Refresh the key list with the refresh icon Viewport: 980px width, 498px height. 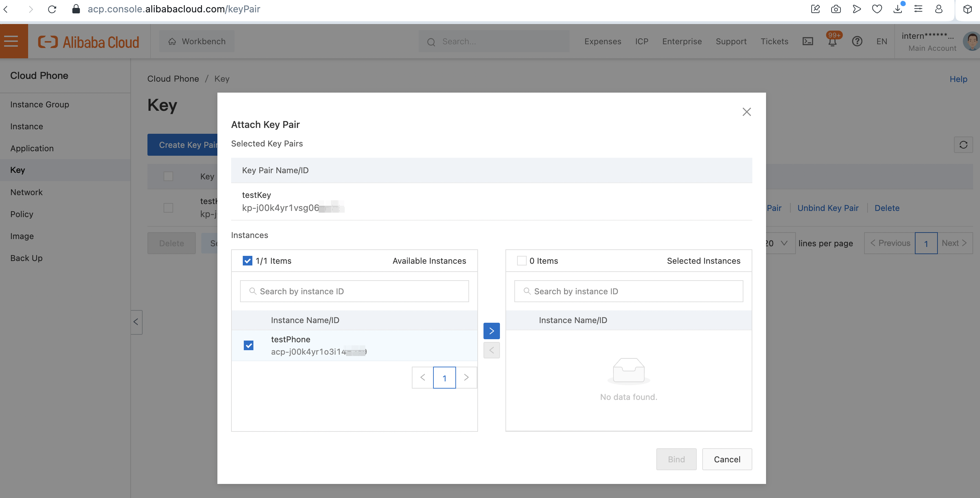[x=964, y=145]
